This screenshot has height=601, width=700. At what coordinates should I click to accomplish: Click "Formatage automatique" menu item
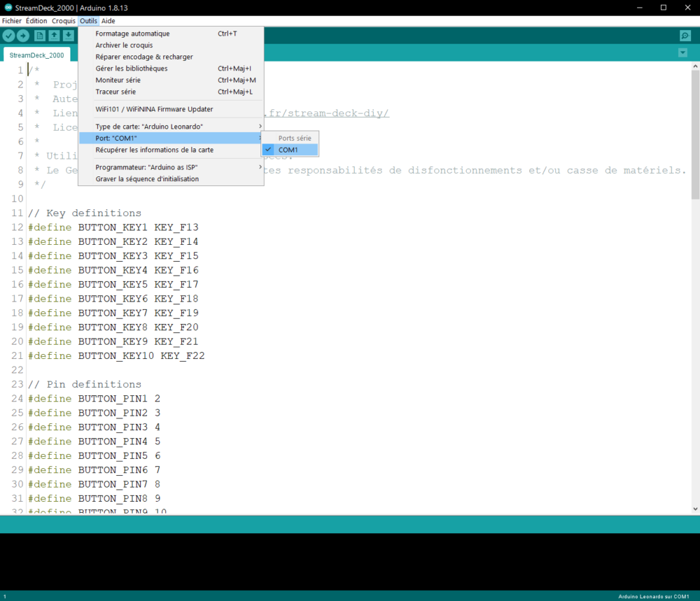133,34
